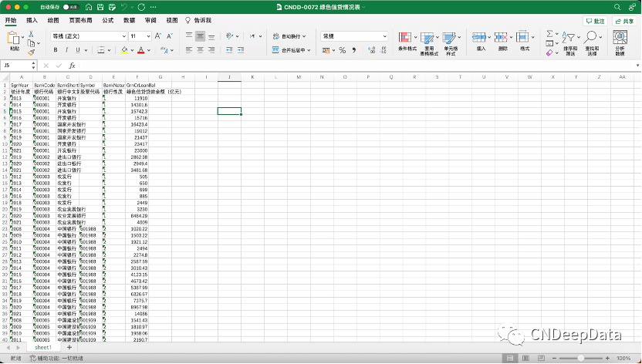Click the Increase Decimal icon
The image size is (642, 364).
click(x=372, y=50)
